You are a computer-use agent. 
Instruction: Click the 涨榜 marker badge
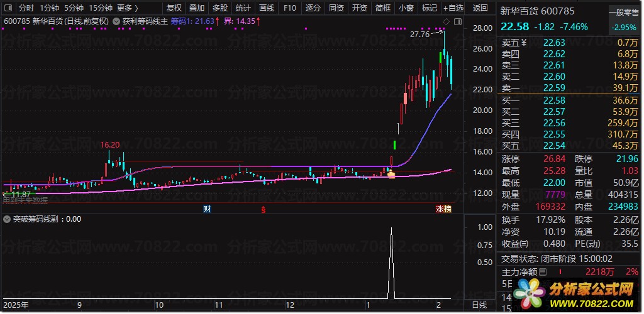[x=443, y=209]
